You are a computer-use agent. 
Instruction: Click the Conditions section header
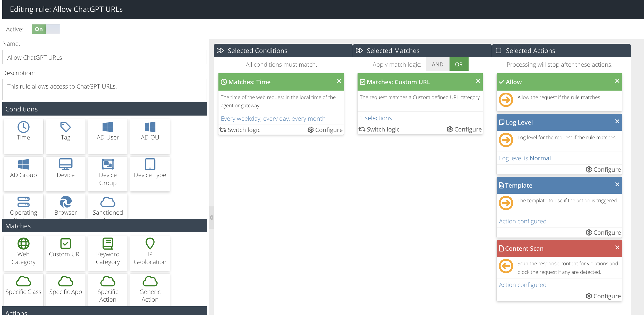point(105,109)
